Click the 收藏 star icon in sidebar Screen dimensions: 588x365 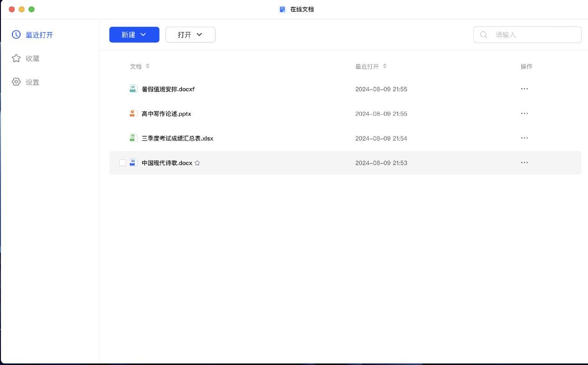coord(16,58)
